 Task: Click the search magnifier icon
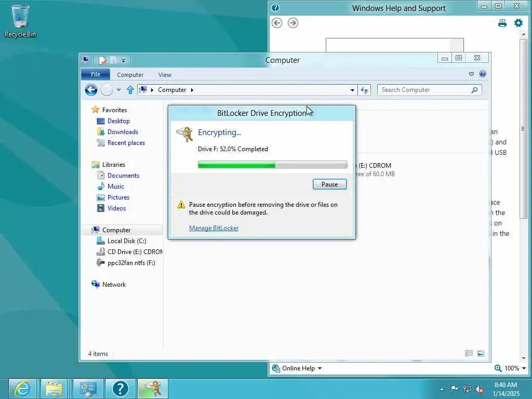click(475, 90)
